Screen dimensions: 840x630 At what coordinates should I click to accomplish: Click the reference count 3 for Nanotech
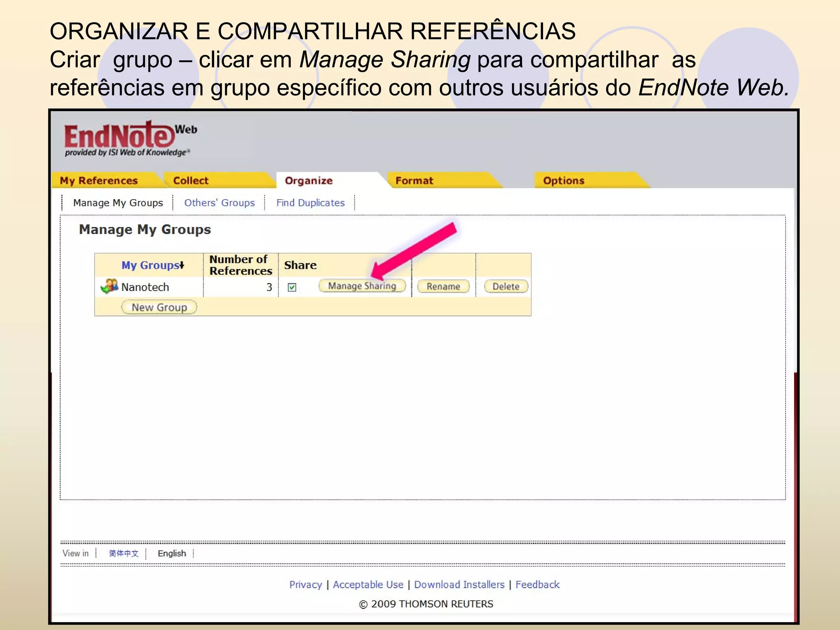tap(269, 287)
